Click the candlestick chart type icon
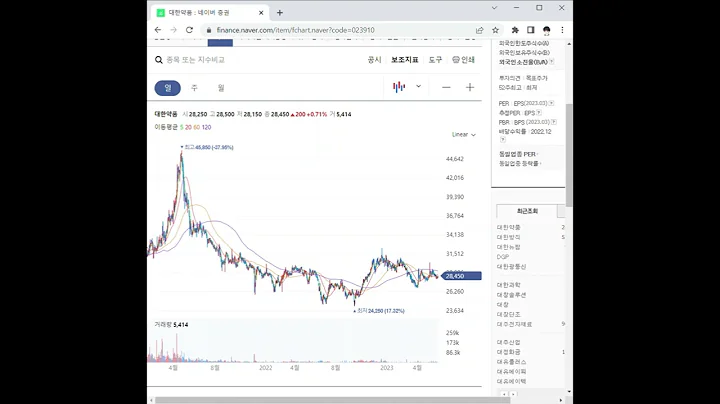 coord(399,87)
